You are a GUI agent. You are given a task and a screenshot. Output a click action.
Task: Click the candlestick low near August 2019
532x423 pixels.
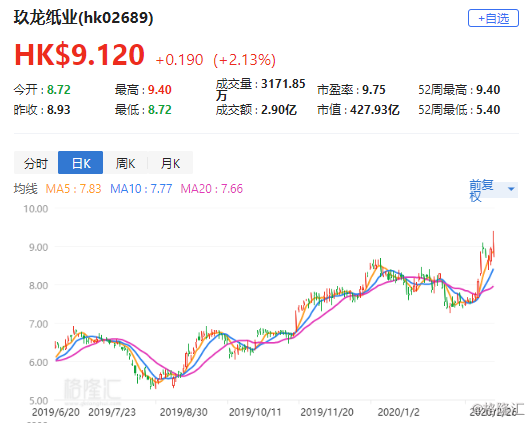[151, 383]
